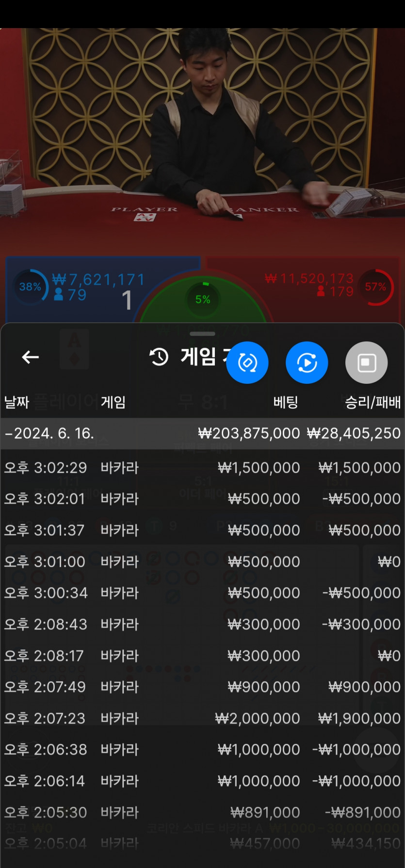Tap total bet amount ₩203,875,000
Viewport: 405px width, 868px height.
249,433
